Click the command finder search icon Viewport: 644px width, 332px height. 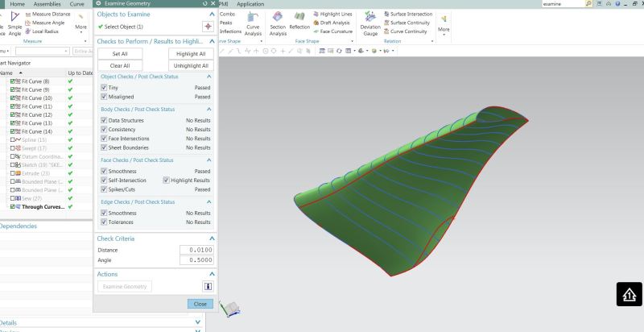588,3
